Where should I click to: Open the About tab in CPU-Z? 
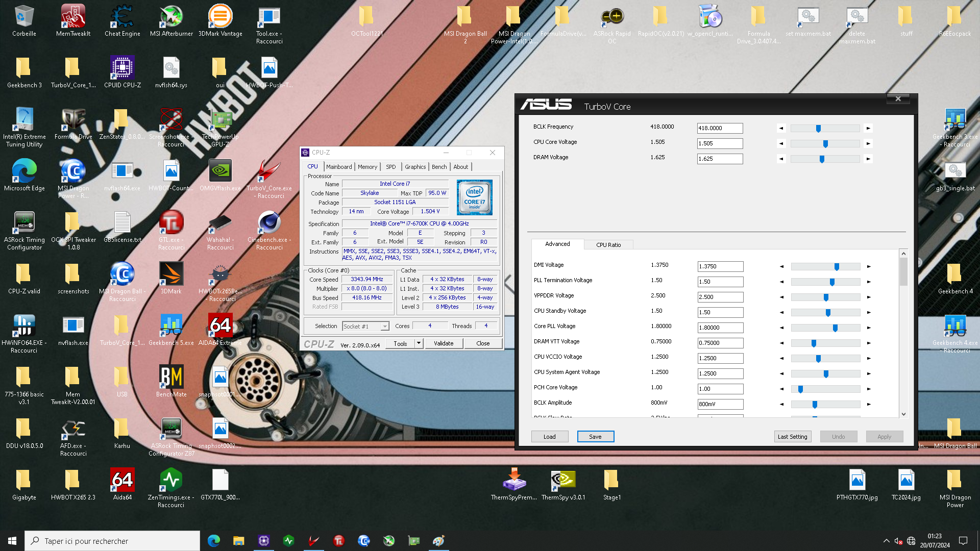[x=460, y=167]
